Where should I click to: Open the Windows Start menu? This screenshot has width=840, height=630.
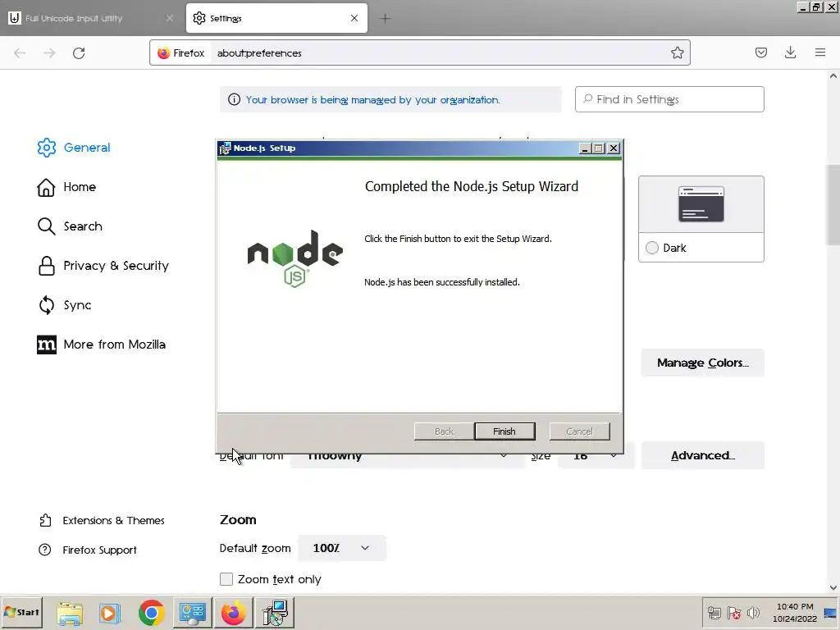tap(21, 612)
